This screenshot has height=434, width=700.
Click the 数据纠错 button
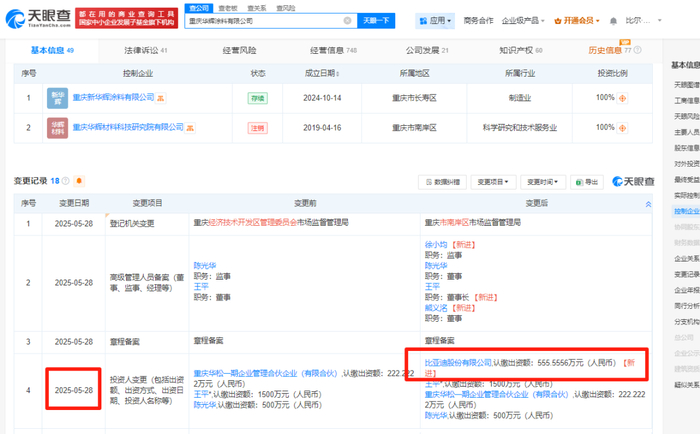click(x=442, y=182)
